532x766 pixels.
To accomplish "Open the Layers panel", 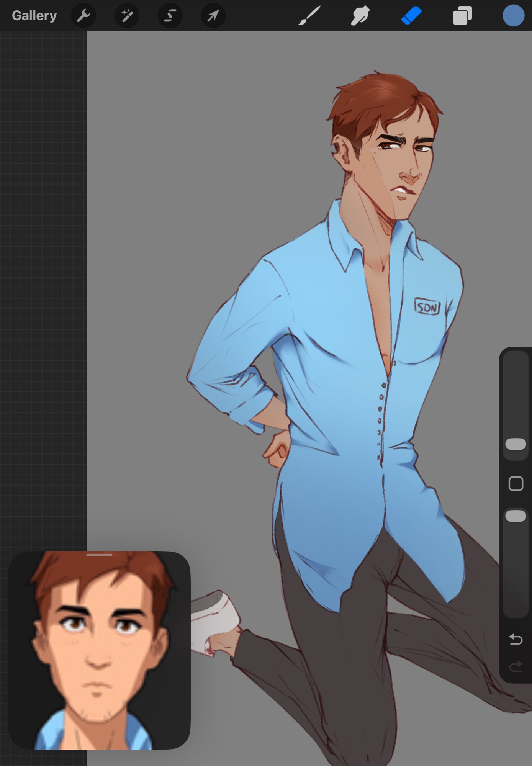I will click(x=462, y=16).
